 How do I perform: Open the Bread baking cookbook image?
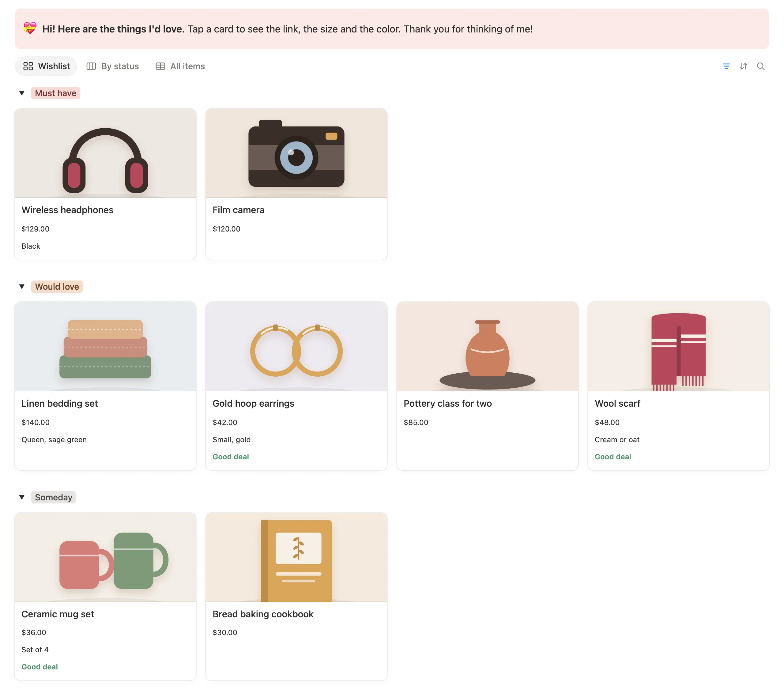(x=296, y=557)
